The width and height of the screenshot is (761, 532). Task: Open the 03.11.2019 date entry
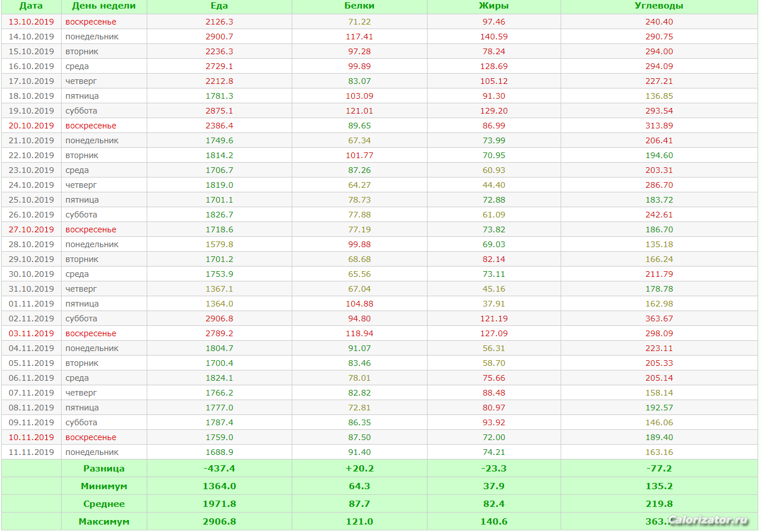point(31,333)
